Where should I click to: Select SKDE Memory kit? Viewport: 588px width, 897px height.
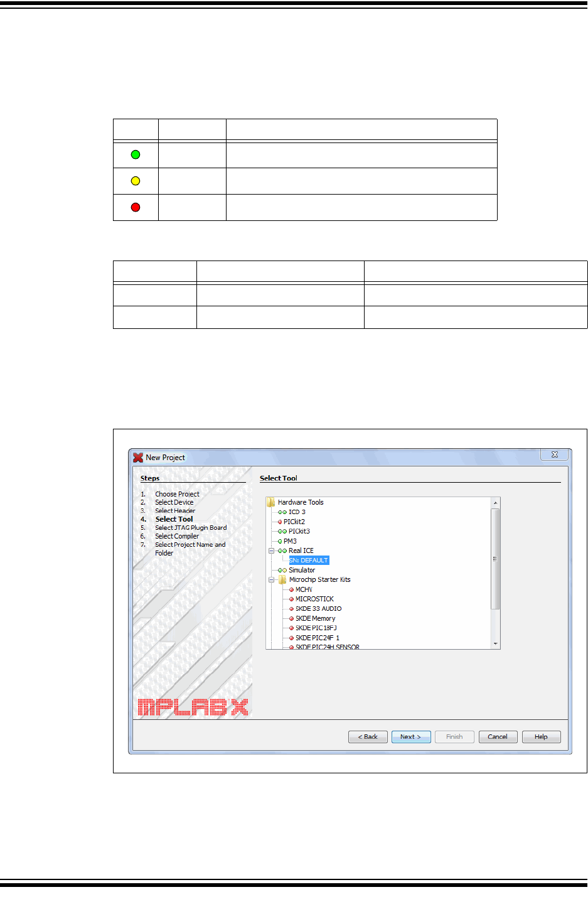coord(316,618)
